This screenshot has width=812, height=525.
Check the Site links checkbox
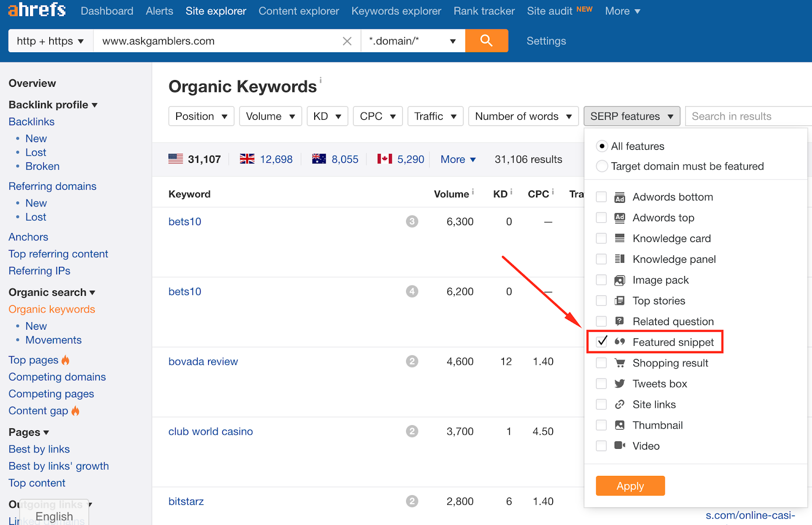(x=601, y=404)
